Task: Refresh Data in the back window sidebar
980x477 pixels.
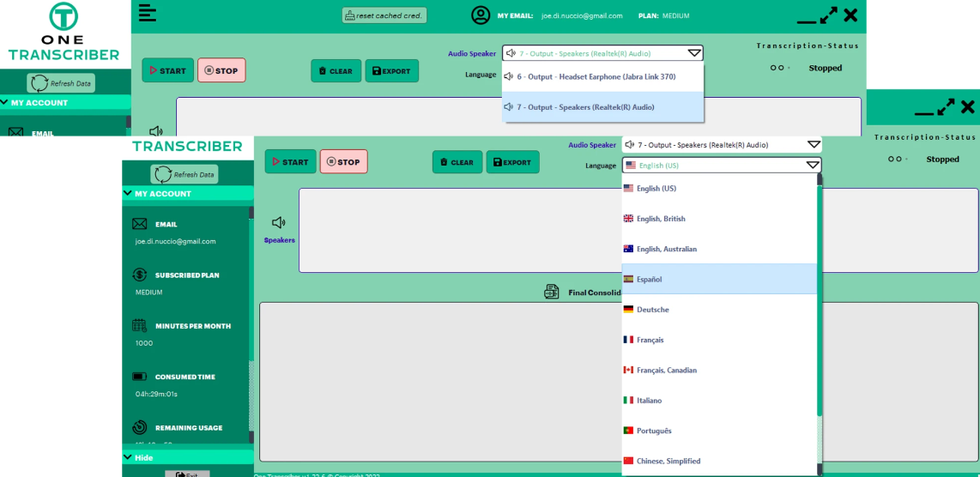Action: (61, 83)
